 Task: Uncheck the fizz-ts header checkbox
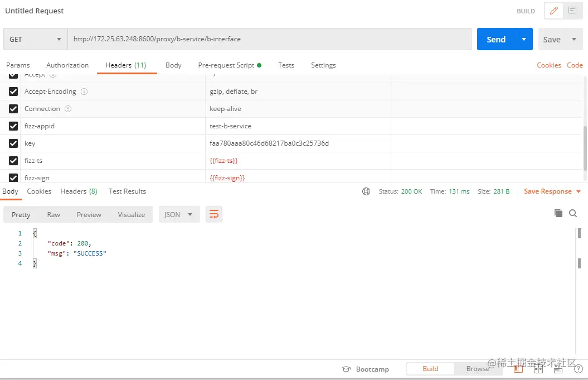pos(13,160)
